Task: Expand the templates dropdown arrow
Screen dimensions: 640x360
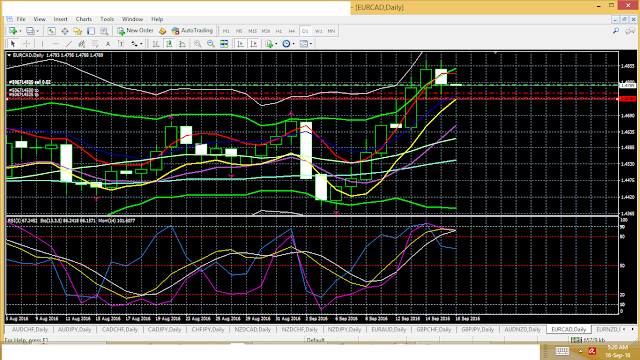Action: tap(311, 44)
